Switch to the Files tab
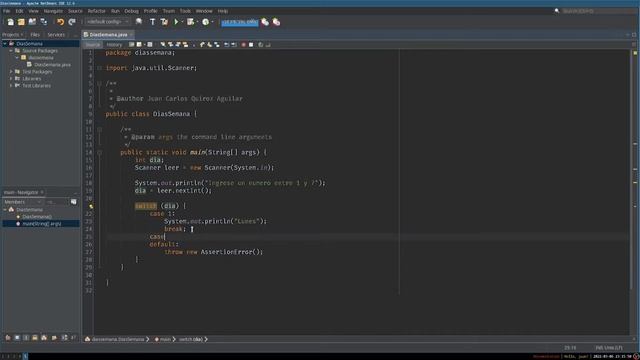Screen dimensions: 640x360 [x=35, y=35]
